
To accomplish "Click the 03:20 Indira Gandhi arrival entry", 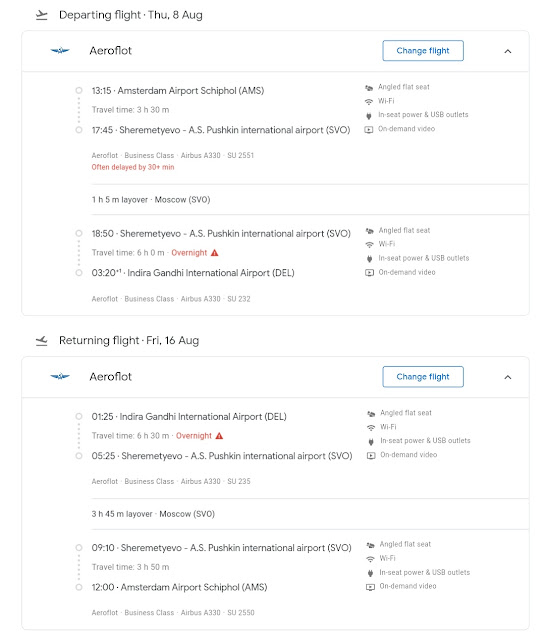I will click(193, 273).
